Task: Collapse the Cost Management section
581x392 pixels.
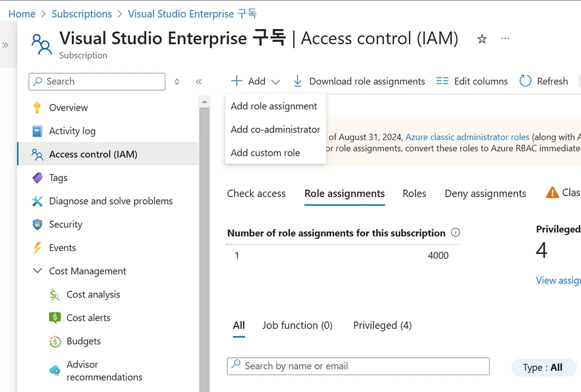Action: [x=38, y=271]
